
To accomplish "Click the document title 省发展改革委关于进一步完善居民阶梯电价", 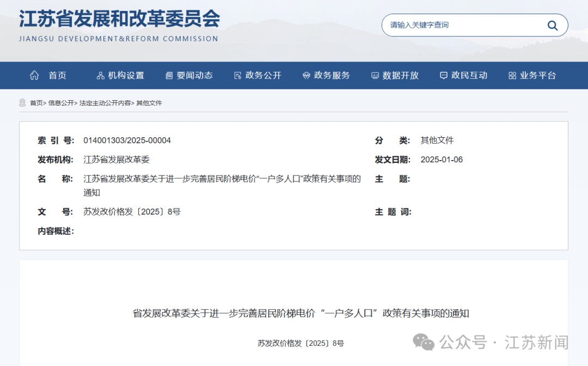I will (x=301, y=313).
